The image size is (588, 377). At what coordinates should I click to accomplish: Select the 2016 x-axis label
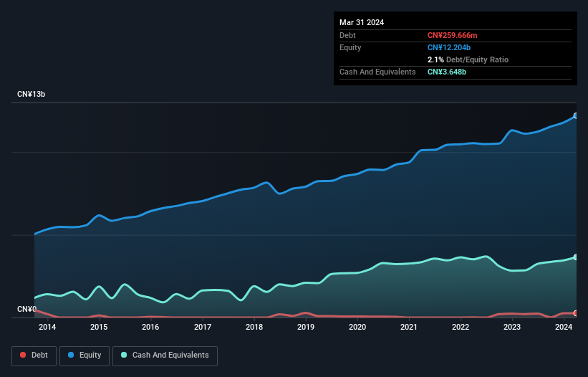click(x=150, y=327)
